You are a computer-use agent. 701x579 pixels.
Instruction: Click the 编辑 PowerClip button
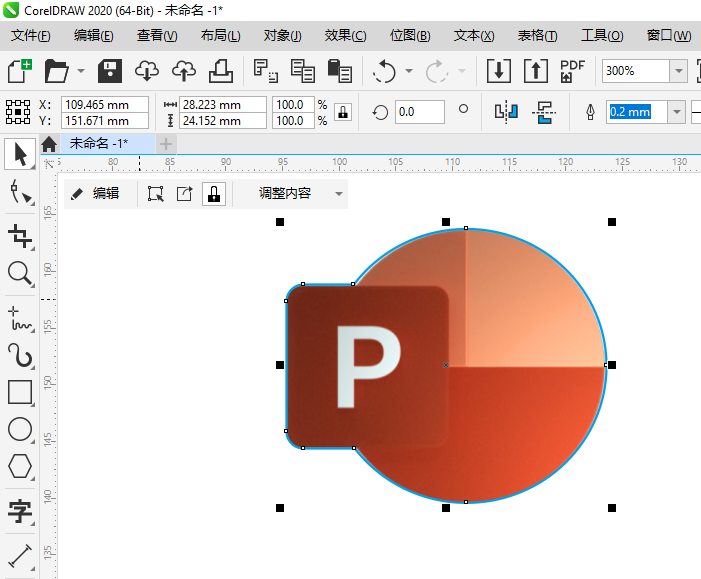[x=95, y=194]
